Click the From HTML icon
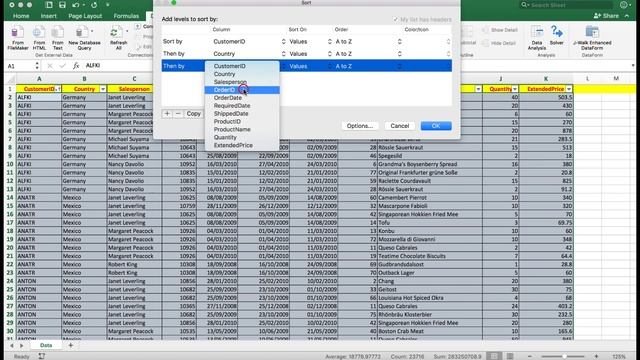 tap(39, 37)
